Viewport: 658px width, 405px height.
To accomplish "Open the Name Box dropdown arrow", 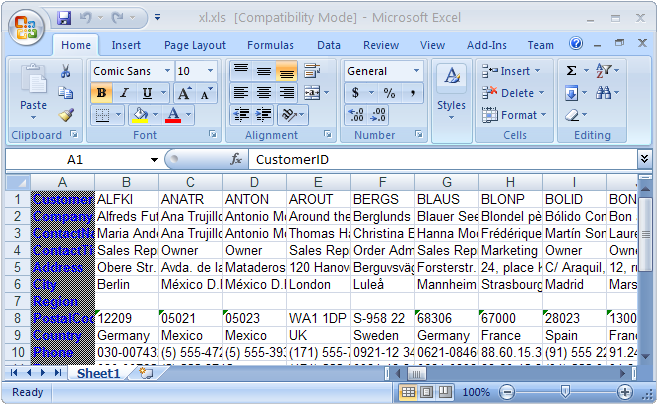I will (154, 160).
